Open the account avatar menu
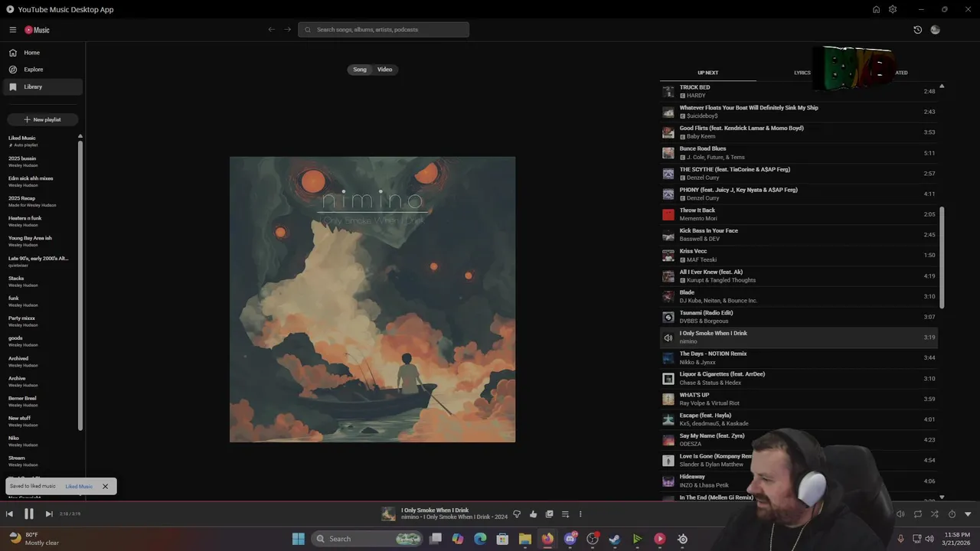Image resolution: width=980 pixels, height=551 pixels. 935,30
